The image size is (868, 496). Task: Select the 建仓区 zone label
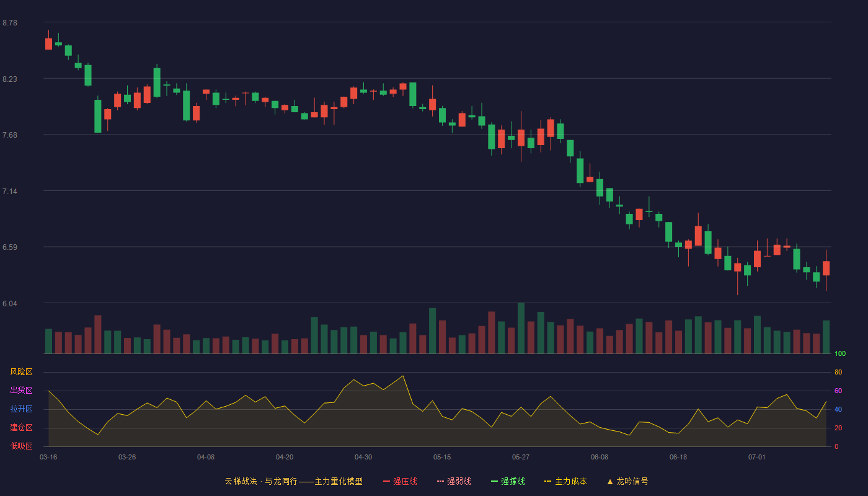tap(22, 428)
